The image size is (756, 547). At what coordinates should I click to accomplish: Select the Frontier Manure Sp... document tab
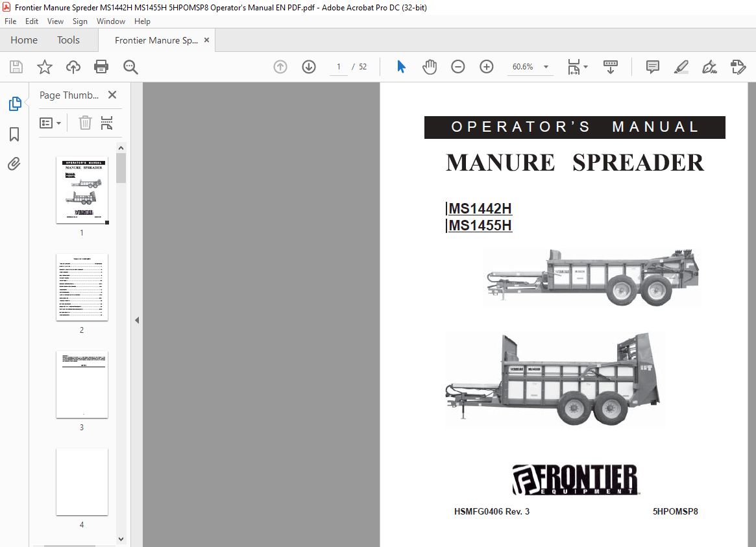pyautogui.click(x=156, y=40)
